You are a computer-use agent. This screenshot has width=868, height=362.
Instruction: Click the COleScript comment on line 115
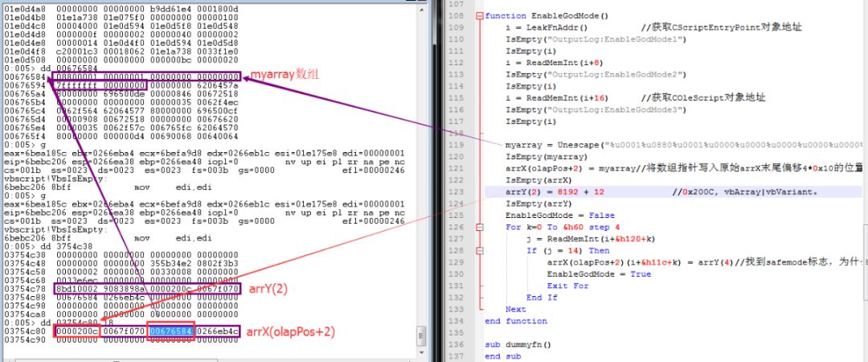tap(703, 97)
